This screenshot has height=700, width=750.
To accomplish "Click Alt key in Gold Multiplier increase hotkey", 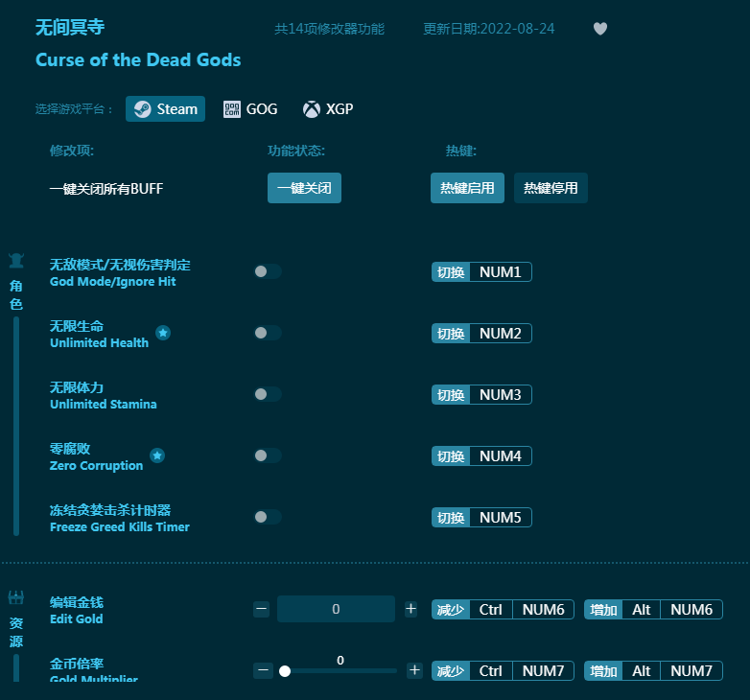I will pyautogui.click(x=641, y=671).
